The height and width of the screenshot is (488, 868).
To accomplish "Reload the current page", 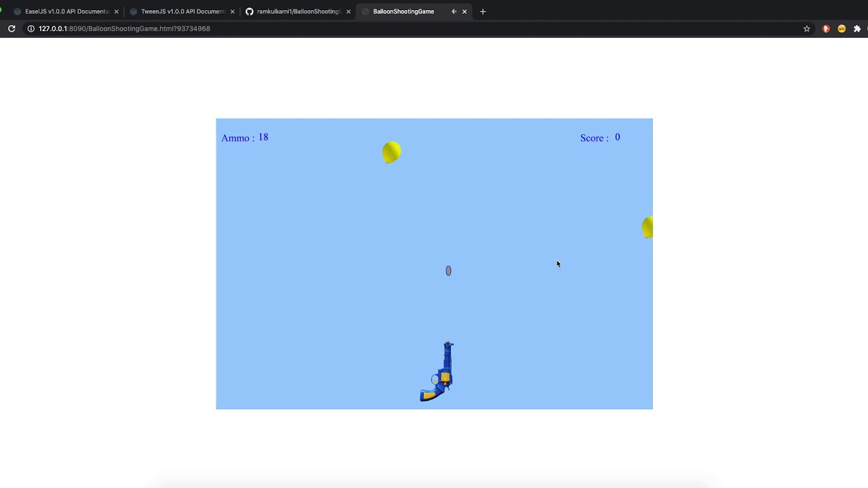I will [12, 28].
